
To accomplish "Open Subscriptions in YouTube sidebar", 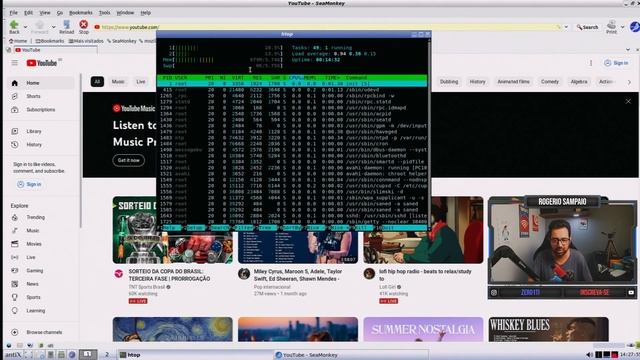I will 41,110.
